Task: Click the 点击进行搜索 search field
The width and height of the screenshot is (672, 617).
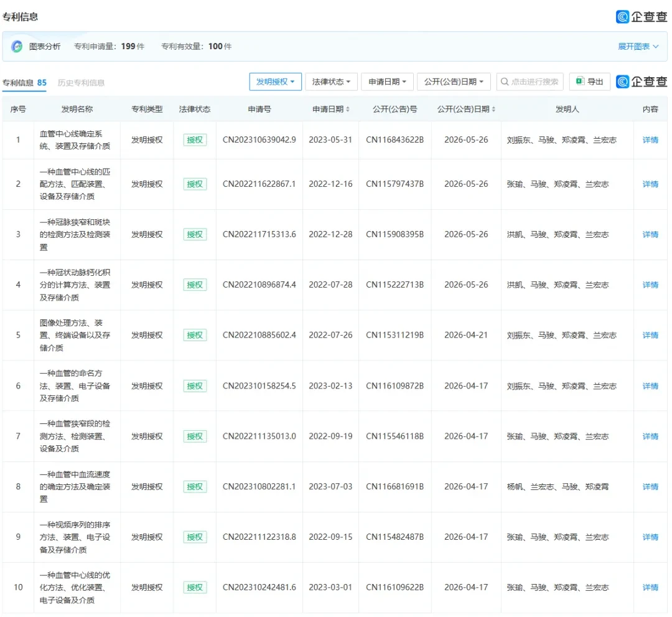Action: tap(530, 82)
